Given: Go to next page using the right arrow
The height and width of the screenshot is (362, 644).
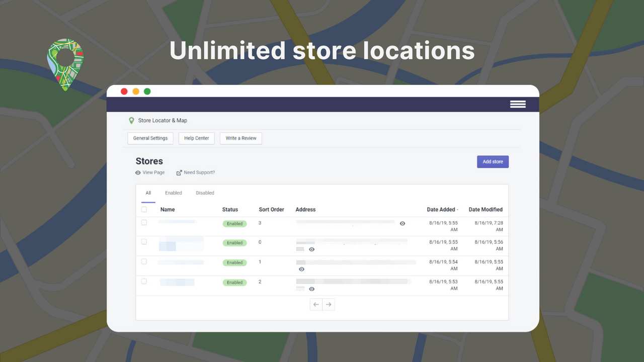Looking at the screenshot, I should coord(329,304).
